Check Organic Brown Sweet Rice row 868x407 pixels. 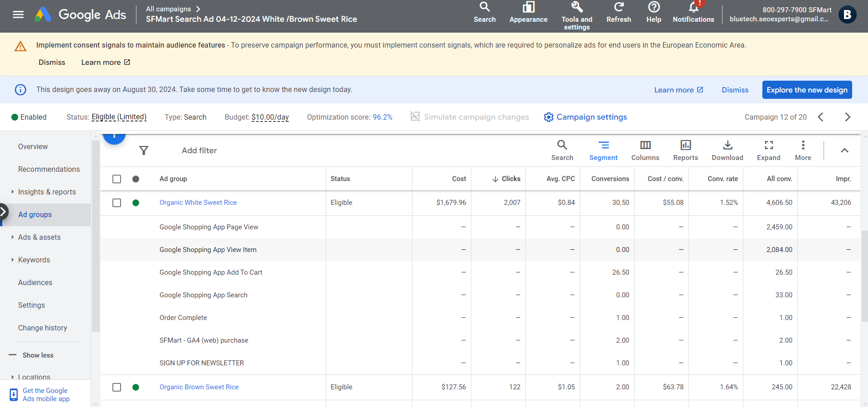(116, 387)
